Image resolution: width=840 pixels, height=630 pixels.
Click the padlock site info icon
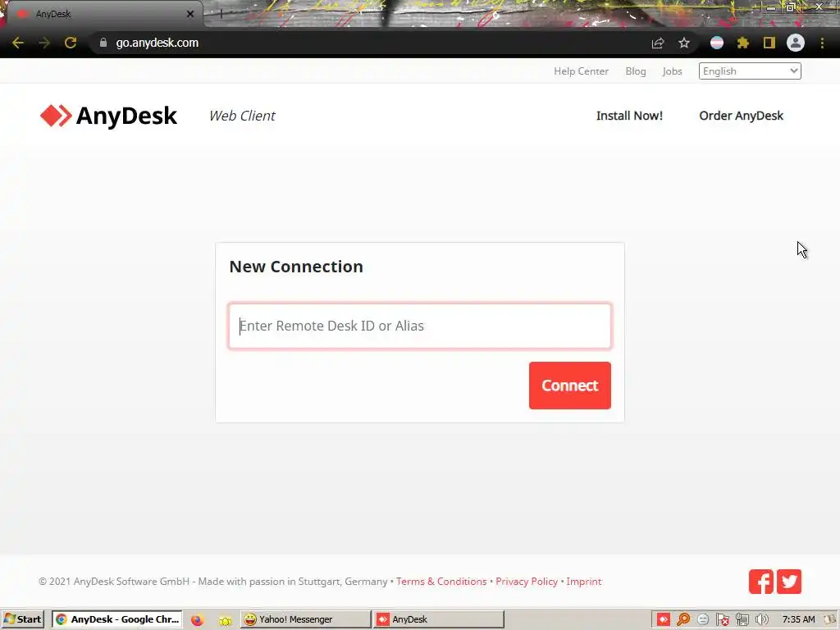[103, 43]
